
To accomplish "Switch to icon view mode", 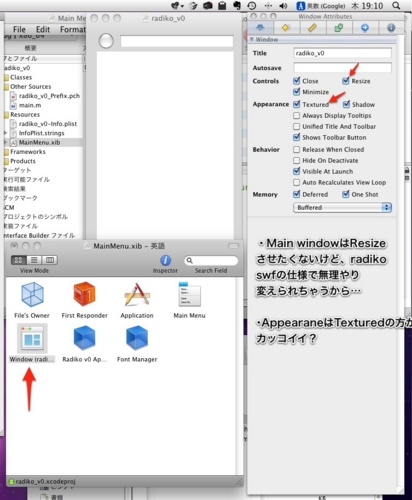I will click(19, 260).
